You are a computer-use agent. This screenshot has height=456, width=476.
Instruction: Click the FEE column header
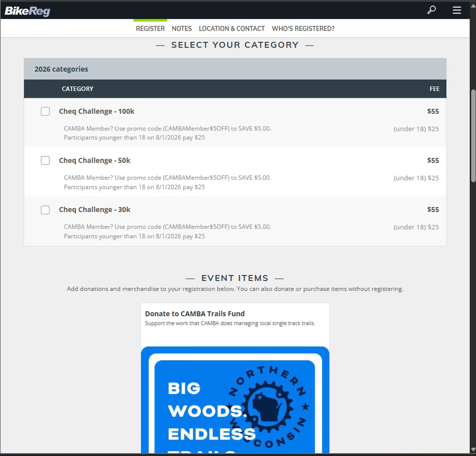coord(434,89)
